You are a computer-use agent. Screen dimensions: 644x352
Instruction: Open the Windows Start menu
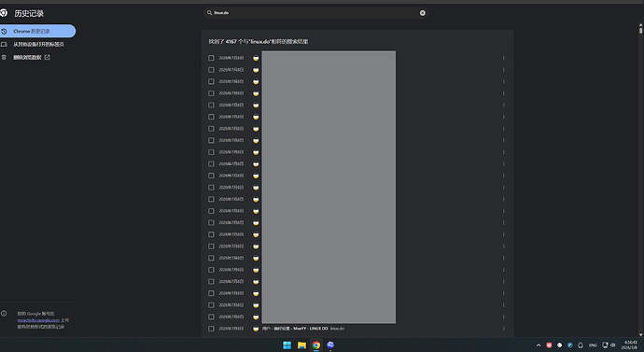pos(287,345)
